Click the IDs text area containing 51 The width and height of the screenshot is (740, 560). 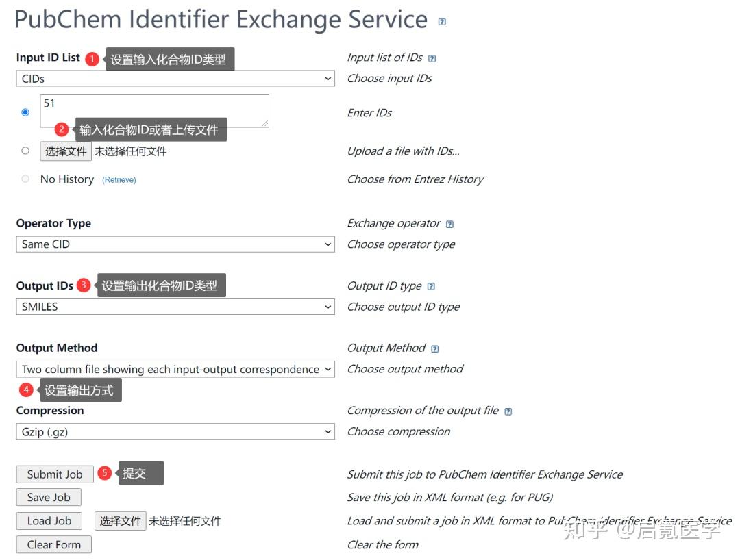[154, 111]
